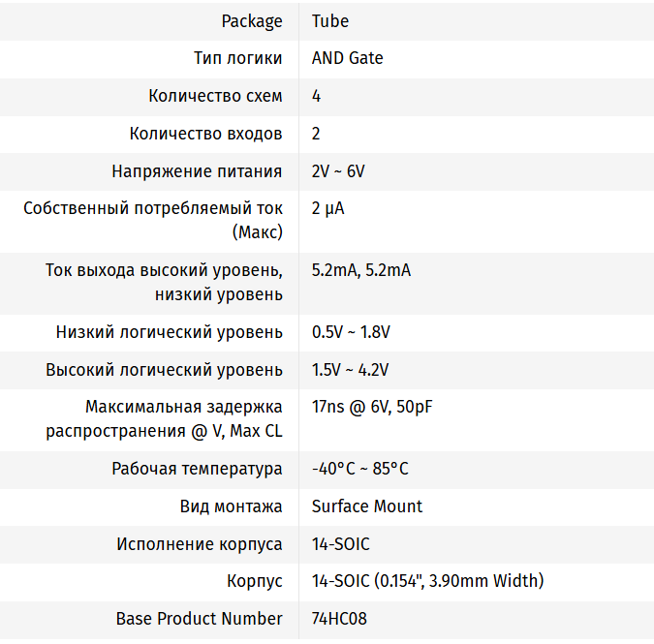Select the "Surface Mount" mounting value
The height and width of the screenshot is (644, 654).
[x=367, y=506]
